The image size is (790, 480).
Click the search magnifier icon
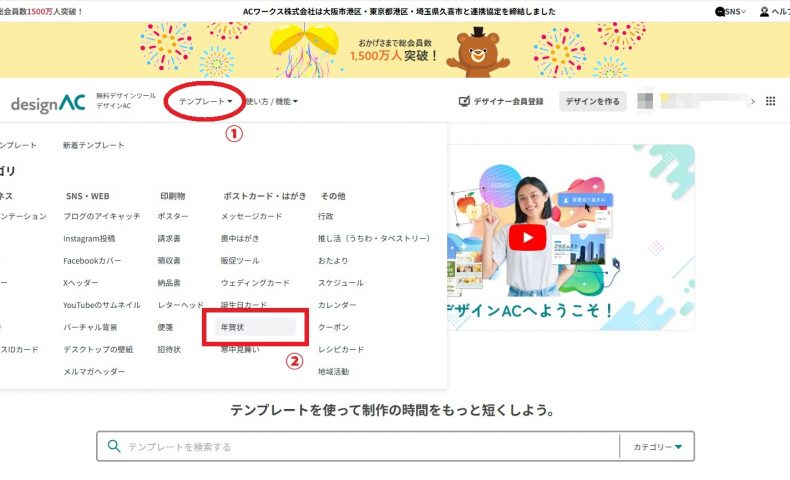tap(114, 446)
